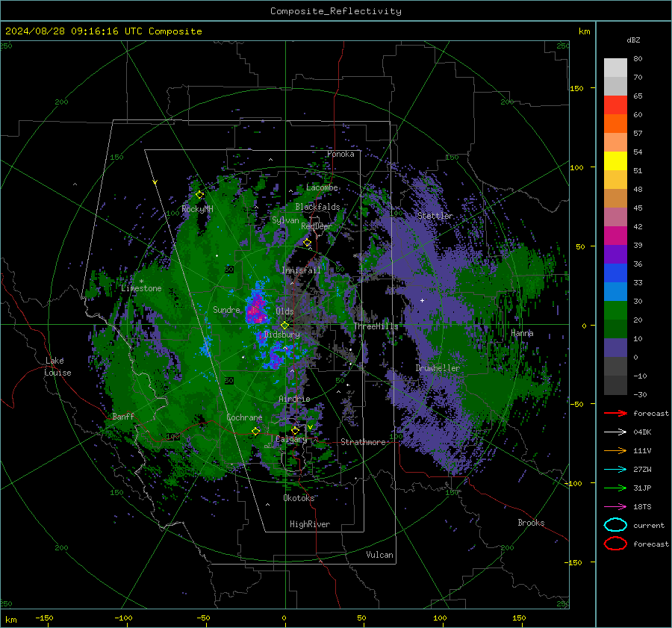Click the ThreeHills city label

tap(376, 326)
